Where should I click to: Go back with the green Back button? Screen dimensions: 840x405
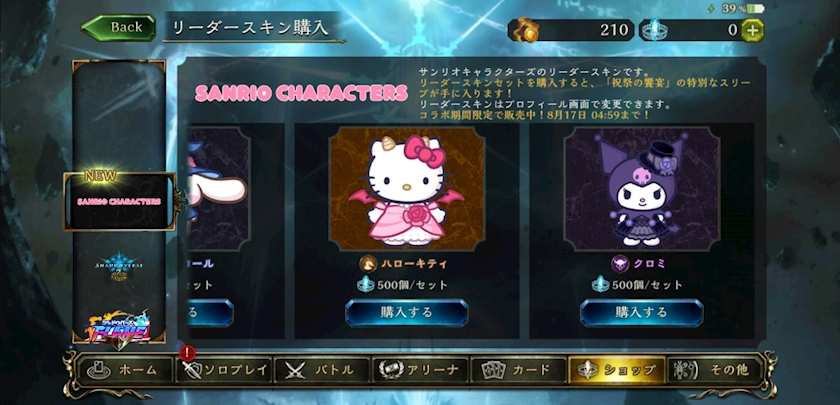(118, 27)
